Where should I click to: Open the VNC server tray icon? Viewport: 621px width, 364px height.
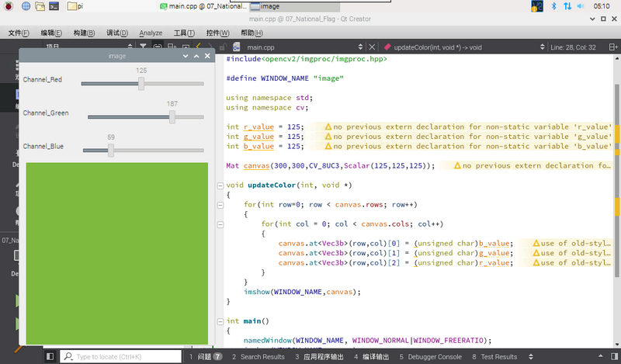[536, 6]
